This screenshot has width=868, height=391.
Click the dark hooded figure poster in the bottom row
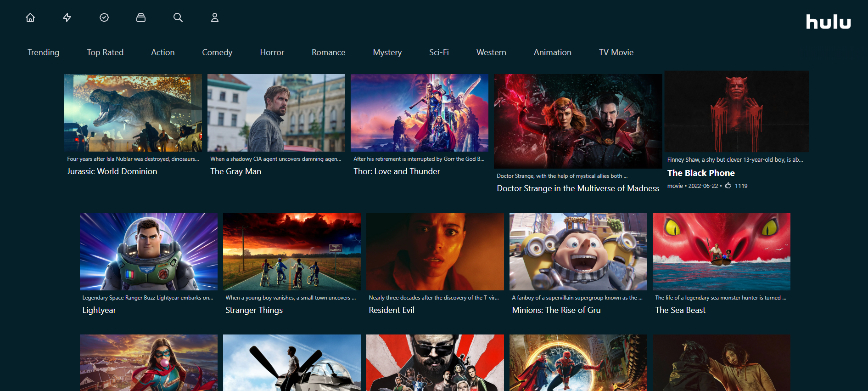pos(722,363)
